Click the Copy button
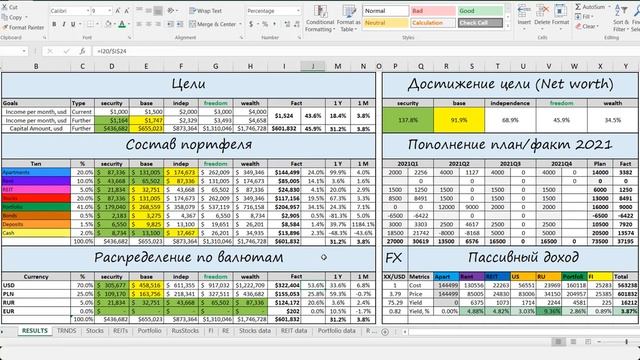 coord(12,17)
